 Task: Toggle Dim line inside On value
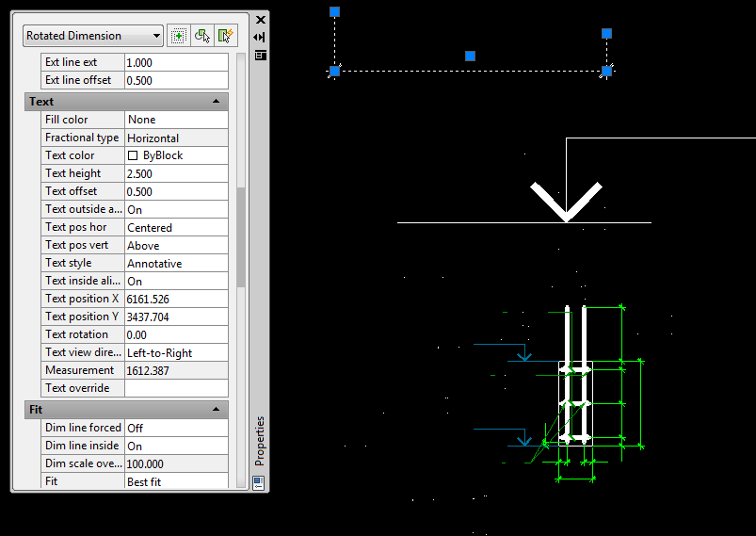click(x=176, y=446)
